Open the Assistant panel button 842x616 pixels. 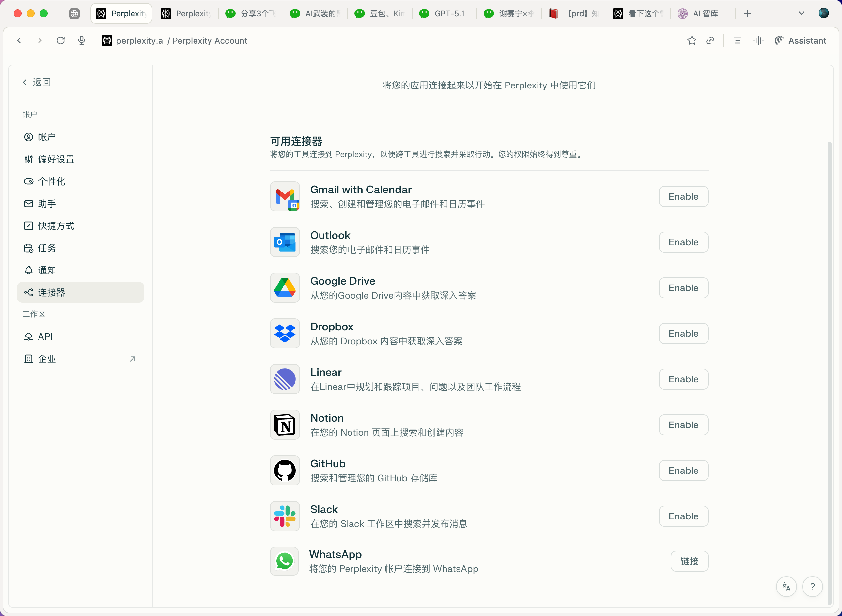point(801,41)
